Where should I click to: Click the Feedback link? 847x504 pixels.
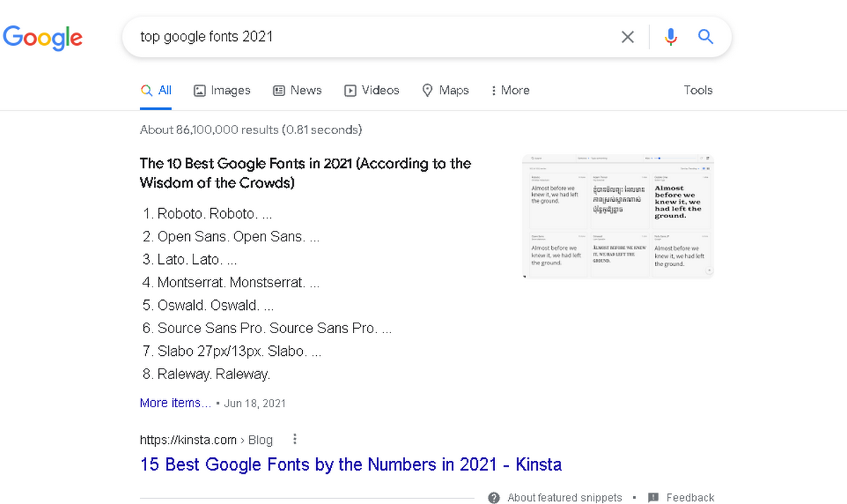690,498
